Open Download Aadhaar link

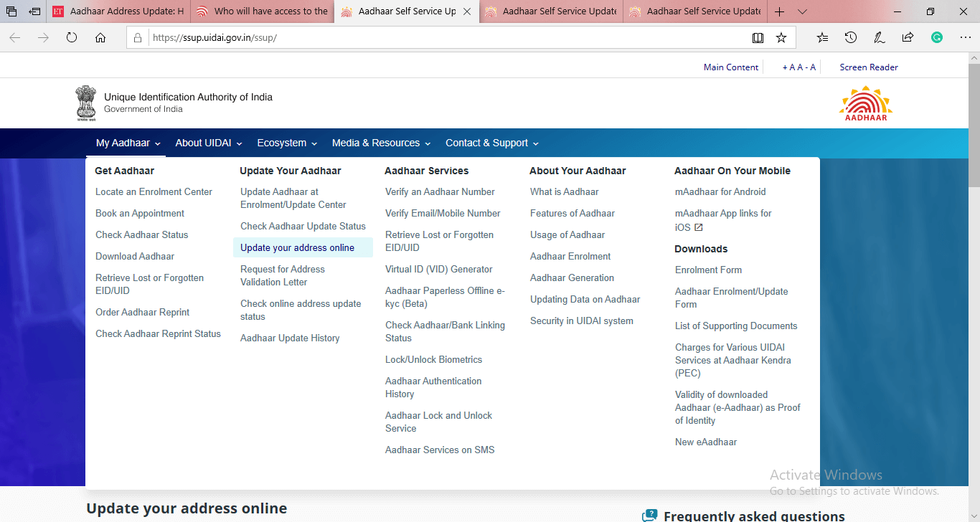tap(135, 256)
